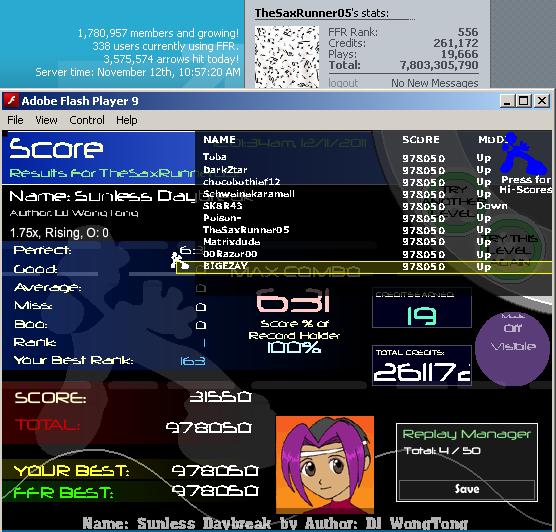Toggle the purple Mode Off Visible circle

512,350
